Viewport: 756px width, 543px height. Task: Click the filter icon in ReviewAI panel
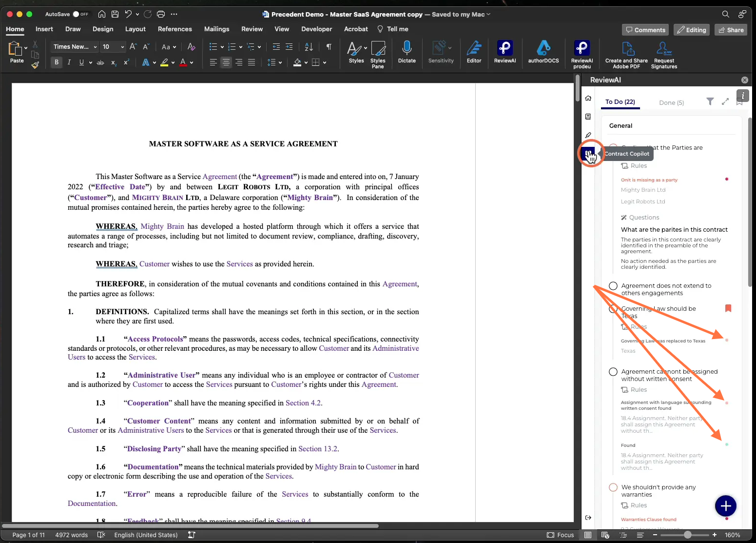710,101
